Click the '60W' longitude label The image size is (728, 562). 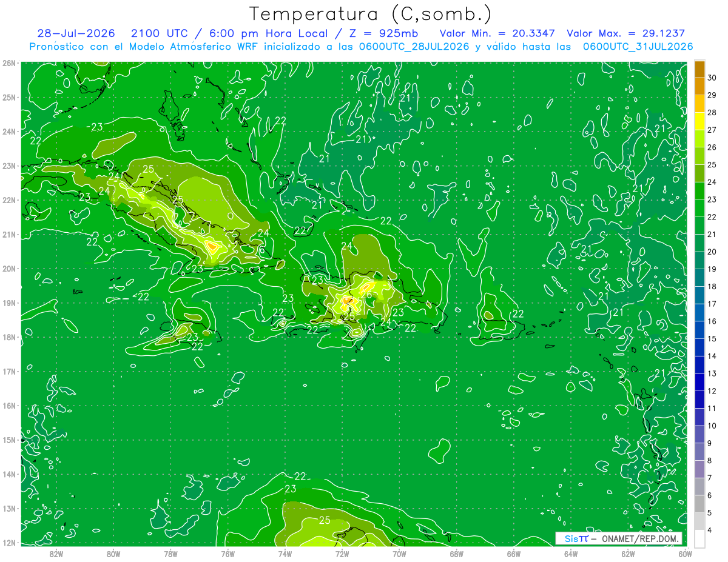[685, 553]
